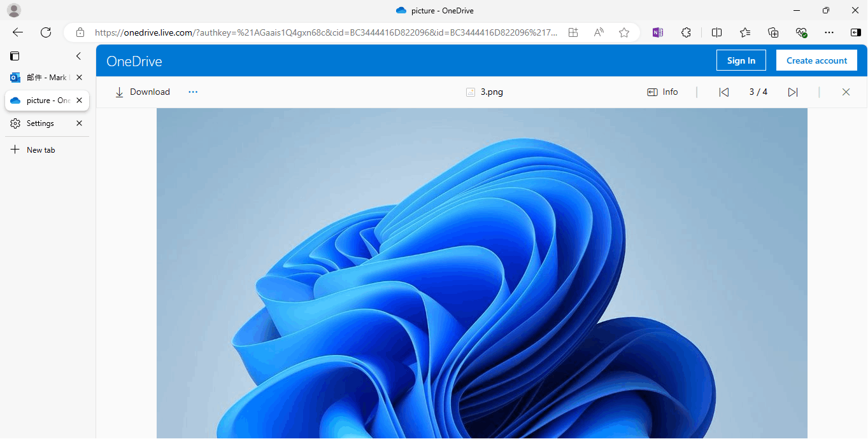
Task: Go to the previous image
Action: click(724, 92)
